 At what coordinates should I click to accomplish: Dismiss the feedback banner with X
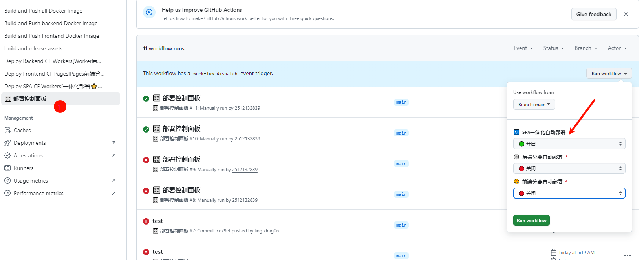point(626,14)
